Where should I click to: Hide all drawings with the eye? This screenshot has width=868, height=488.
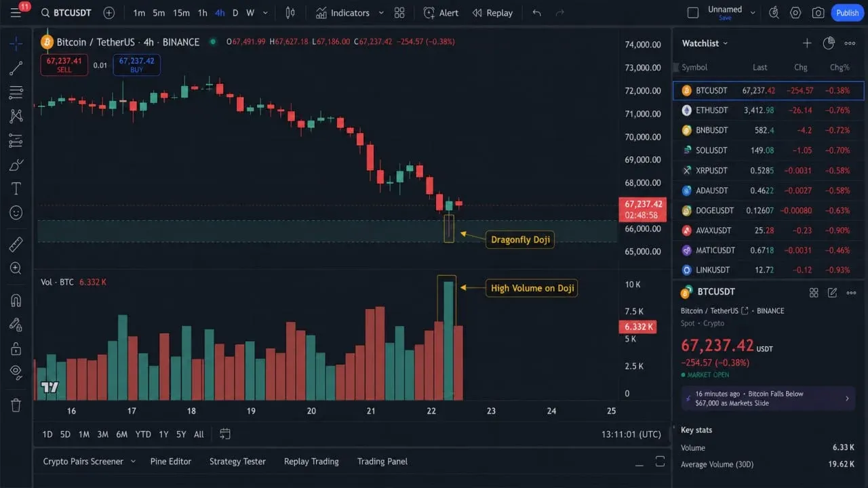pyautogui.click(x=16, y=372)
